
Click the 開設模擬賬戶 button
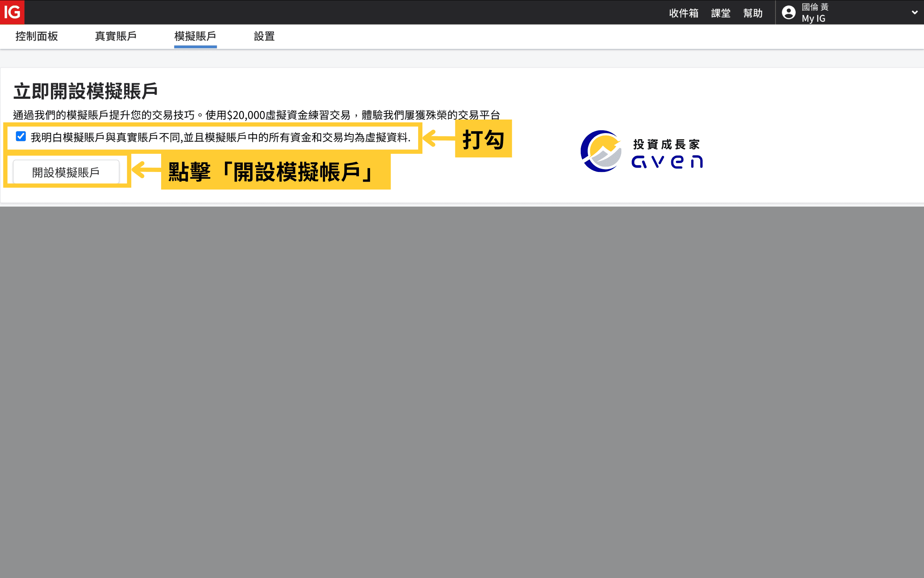66,172
